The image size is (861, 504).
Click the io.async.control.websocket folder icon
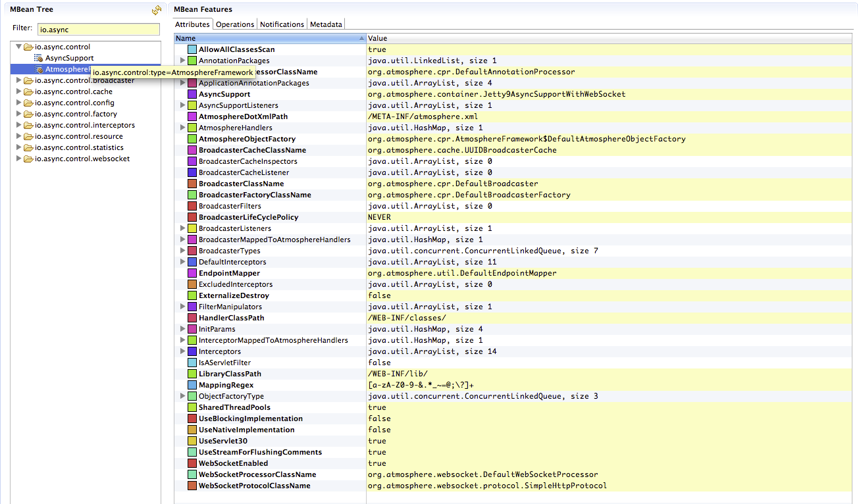(x=28, y=159)
